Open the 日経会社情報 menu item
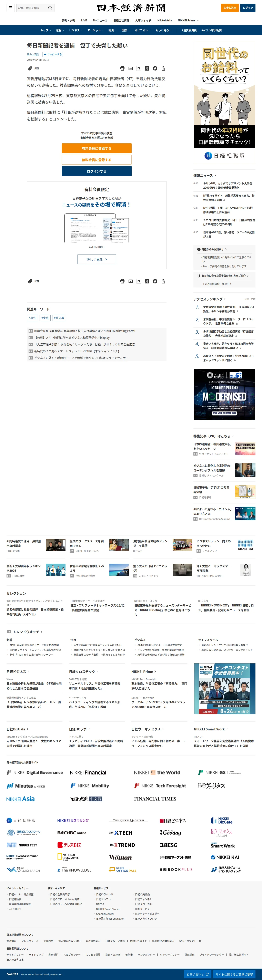Image resolution: width=262 pixels, height=980 pixels. pos(121,21)
